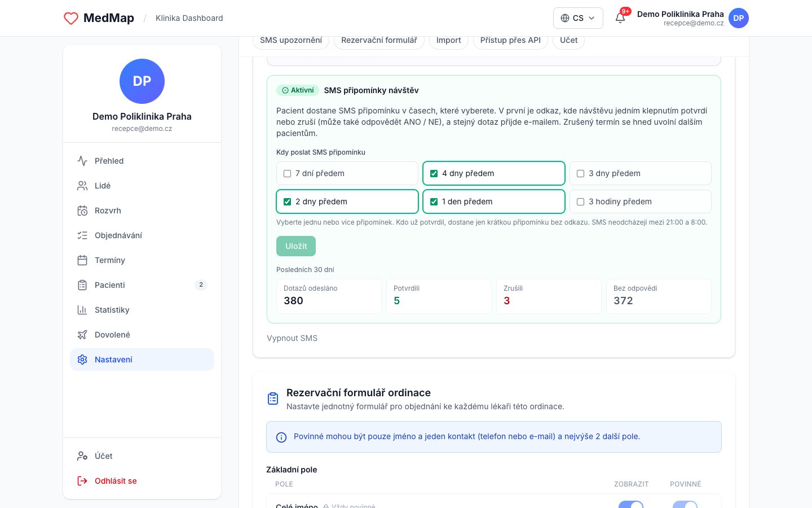The height and width of the screenshot is (508, 812).
Task: Click the MedMap heart logo
Action: click(71, 18)
